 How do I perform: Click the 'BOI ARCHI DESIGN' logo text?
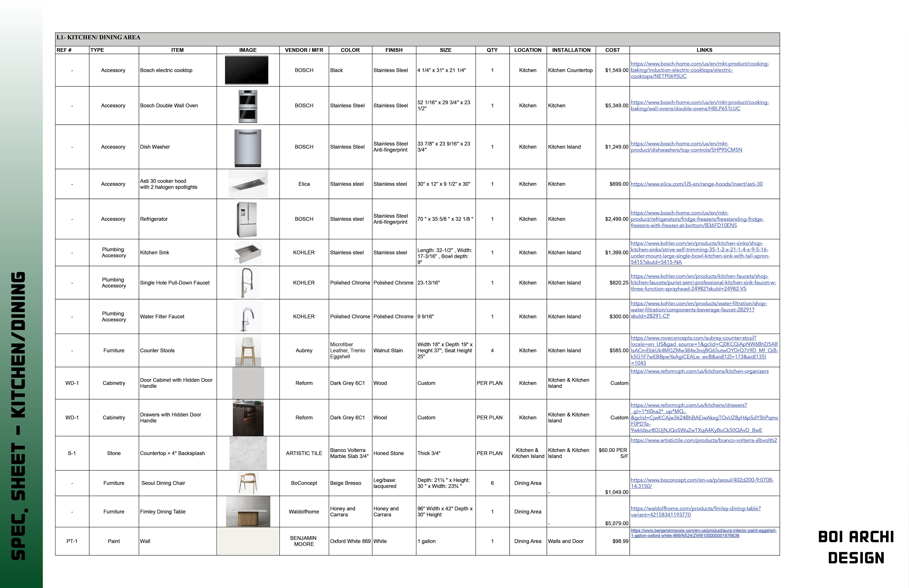pyautogui.click(x=856, y=548)
